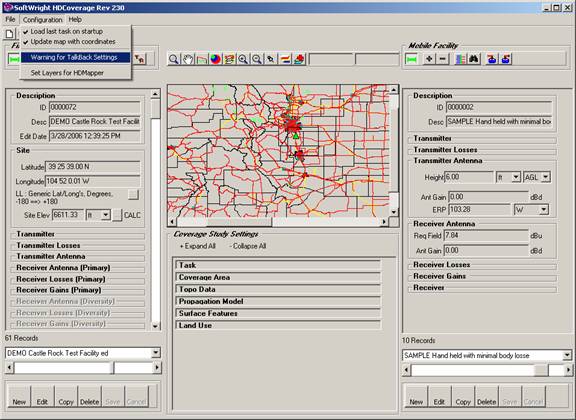Click the colored globe icon

(x=216, y=59)
